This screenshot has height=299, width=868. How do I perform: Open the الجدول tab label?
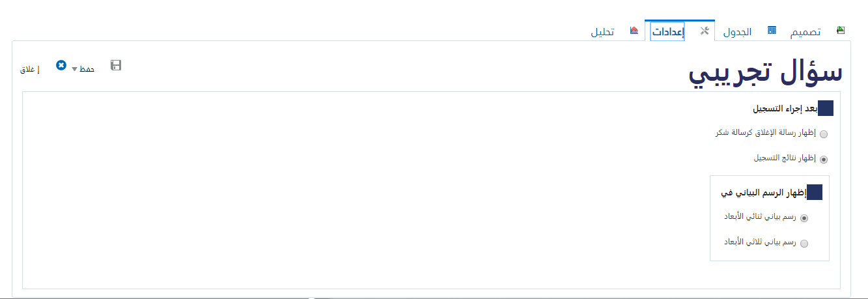[737, 31]
